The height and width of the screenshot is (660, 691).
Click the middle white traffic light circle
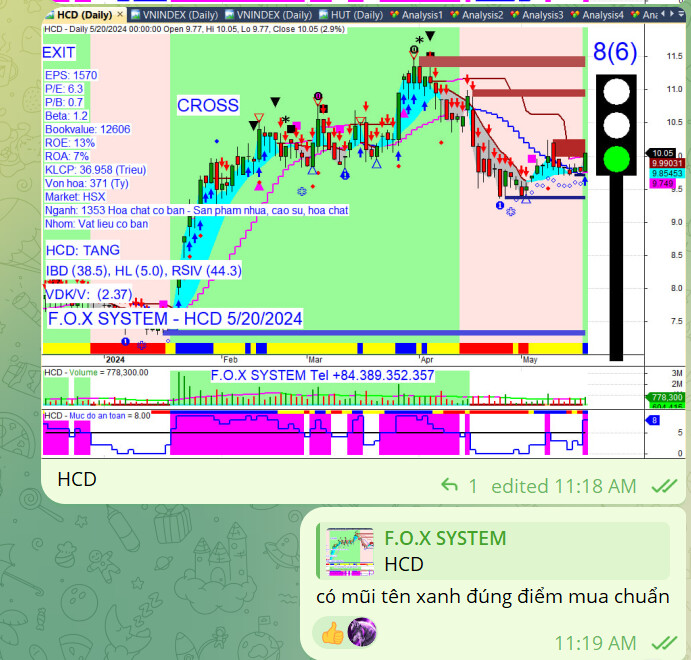[x=616, y=126]
